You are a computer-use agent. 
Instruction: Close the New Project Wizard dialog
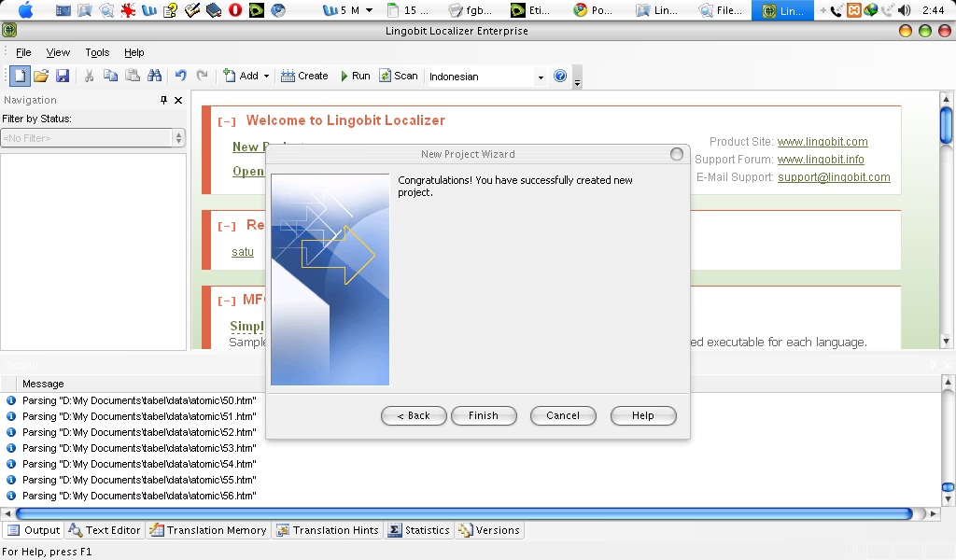[x=677, y=154]
